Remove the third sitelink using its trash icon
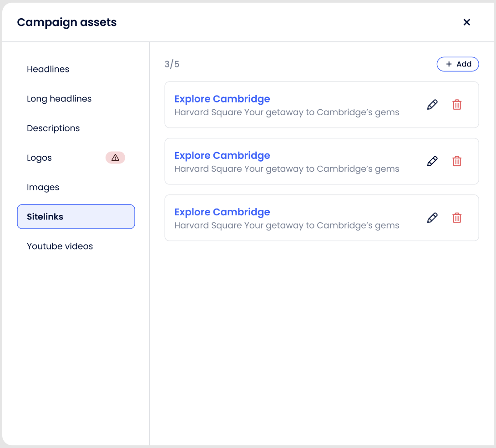 click(457, 218)
